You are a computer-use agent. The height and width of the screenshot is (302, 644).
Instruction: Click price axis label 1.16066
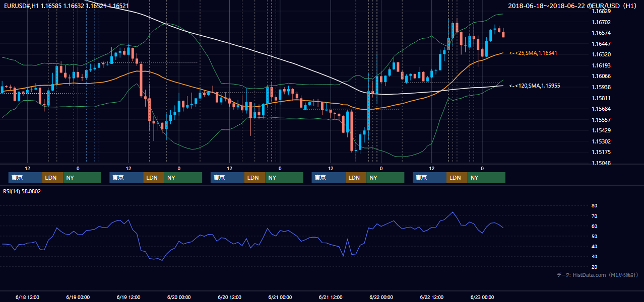coord(601,76)
